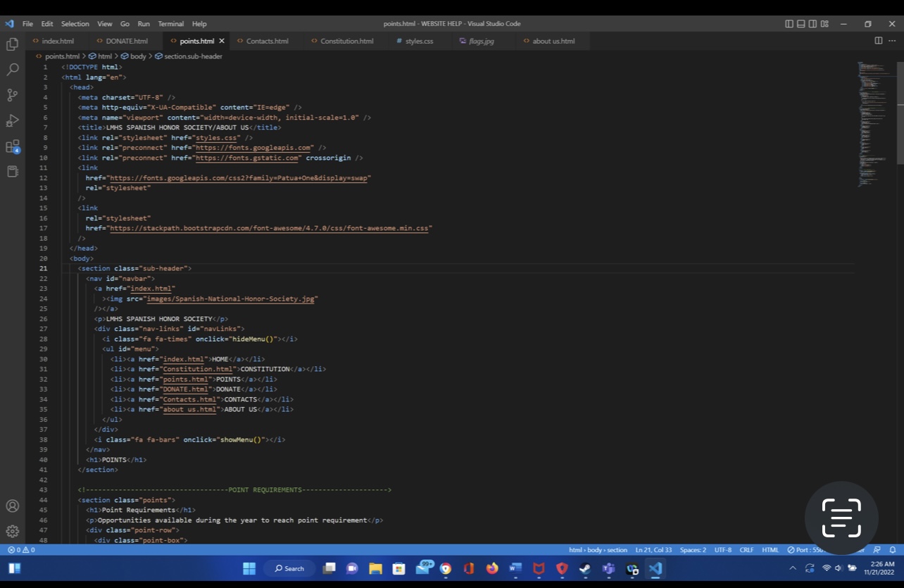Open the html breadcrumb segment
Screen dimensions: 904x588
tap(101, 56)
